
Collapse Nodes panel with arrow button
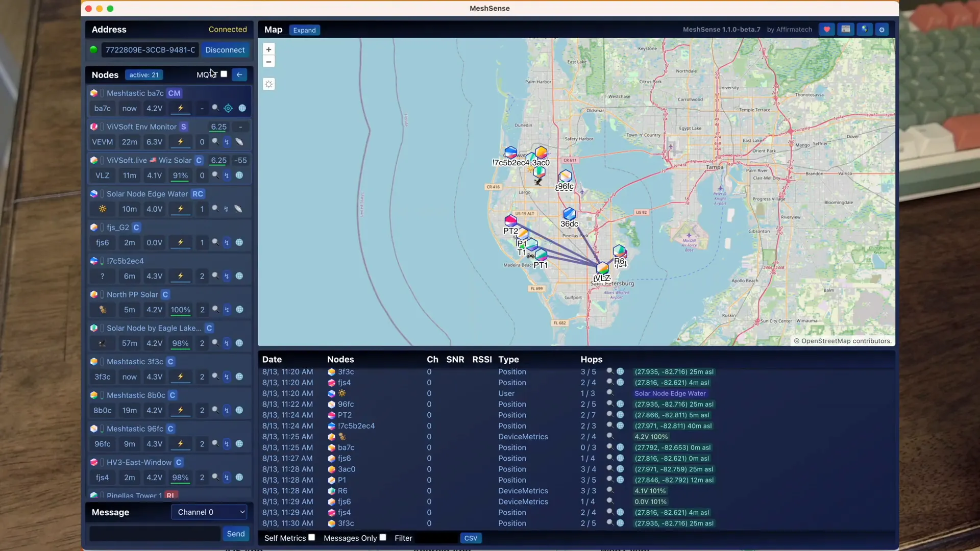(239, 75)
